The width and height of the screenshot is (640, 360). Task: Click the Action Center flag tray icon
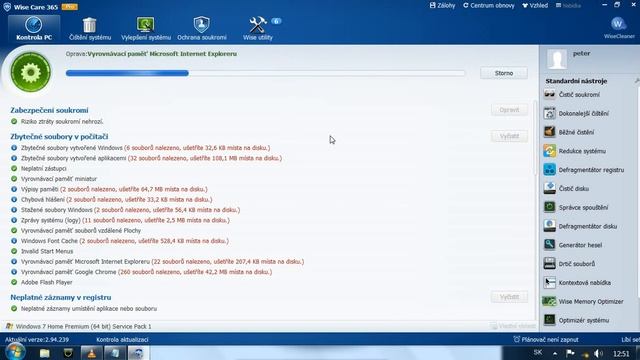point(571,353)
